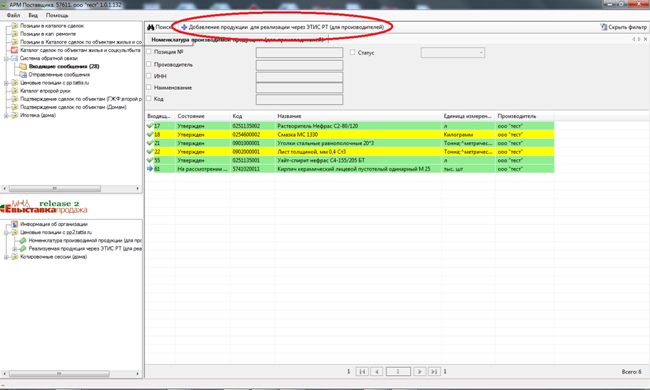Click the plus icon for 'Добавление продукции'
The width and height of the screenshot is (650, 390).
click(184, 27)
